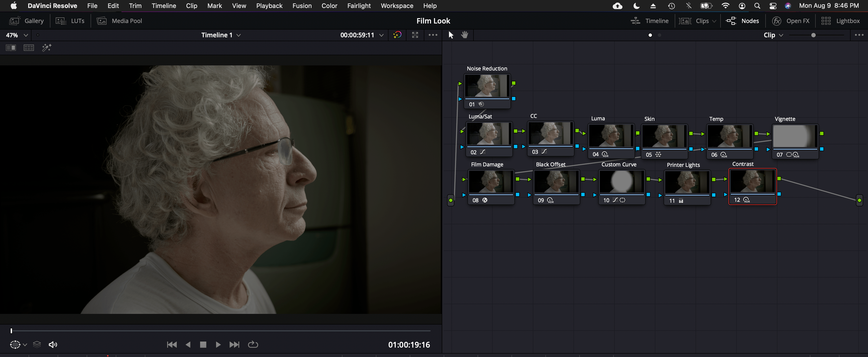Toggle image wipe split view

click(x=11, y=47)
